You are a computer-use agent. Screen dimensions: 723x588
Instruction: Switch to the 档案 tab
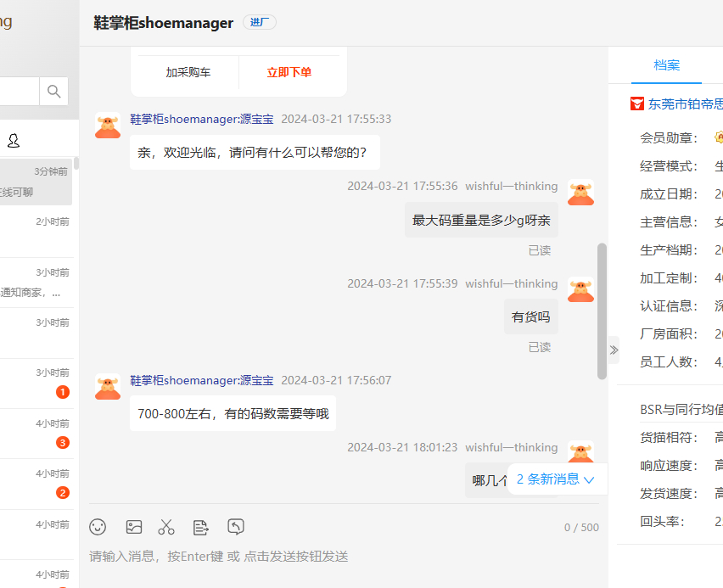coord(666,65)
